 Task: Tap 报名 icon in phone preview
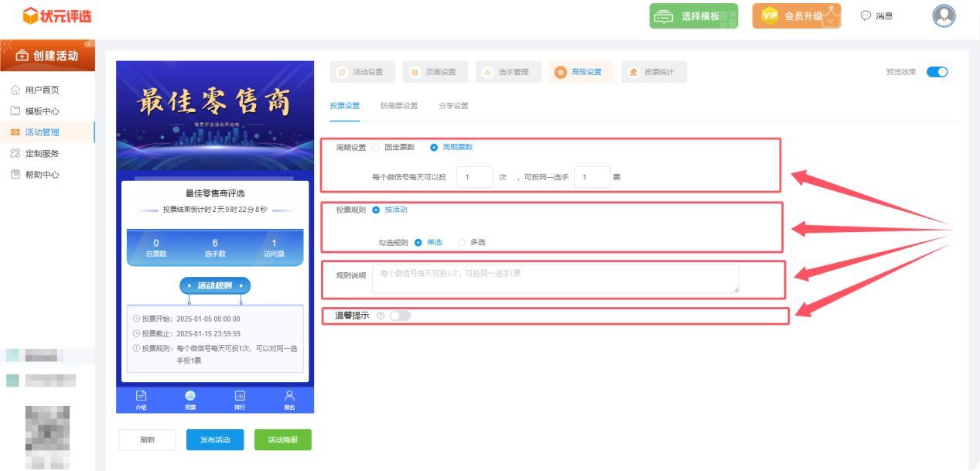pos(289,394)
